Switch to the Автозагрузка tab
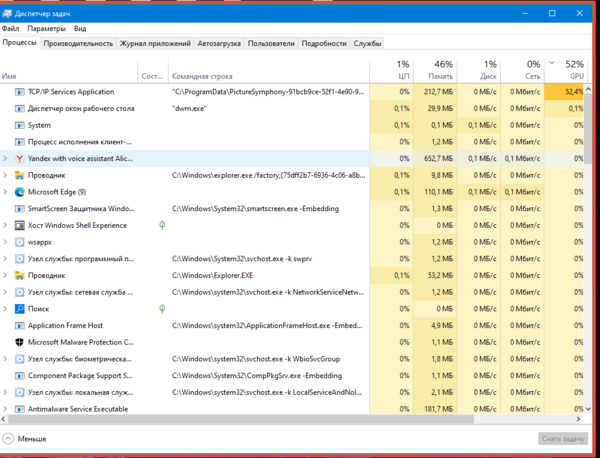600x458 pixels. 219,44
